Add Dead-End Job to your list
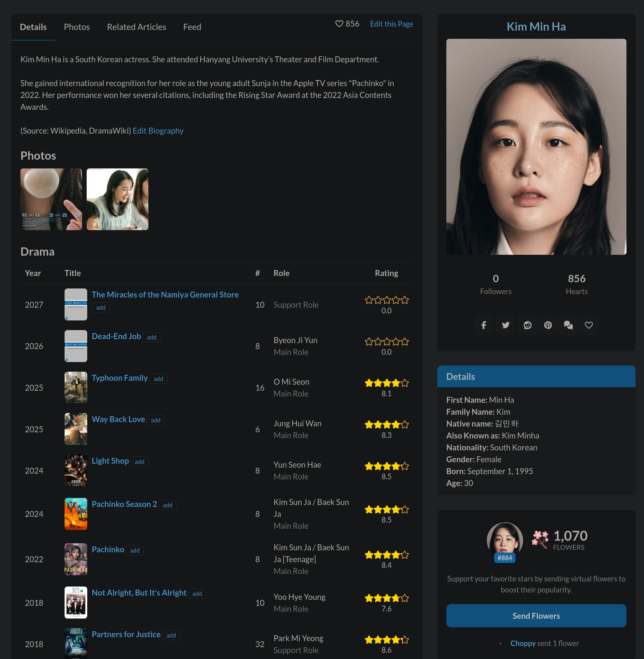This screenshot has width=644, height=659. (152, 337)
